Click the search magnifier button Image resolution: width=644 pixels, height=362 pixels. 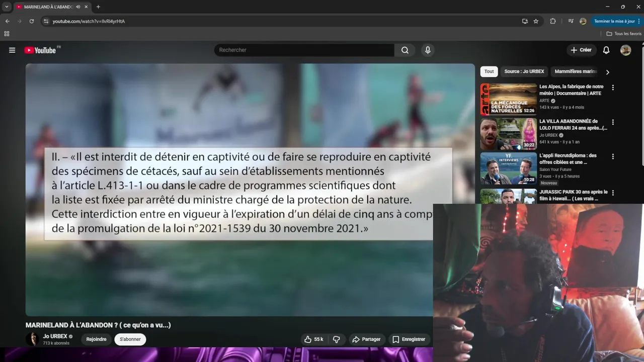click(x=405, y=50)
